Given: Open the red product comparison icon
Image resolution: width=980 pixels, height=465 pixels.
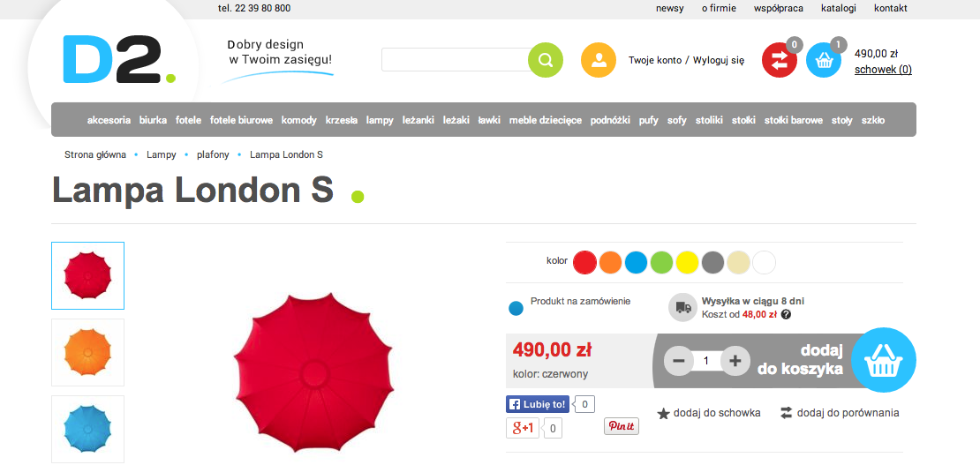Looking at the screenshot, I should (780, 60).
